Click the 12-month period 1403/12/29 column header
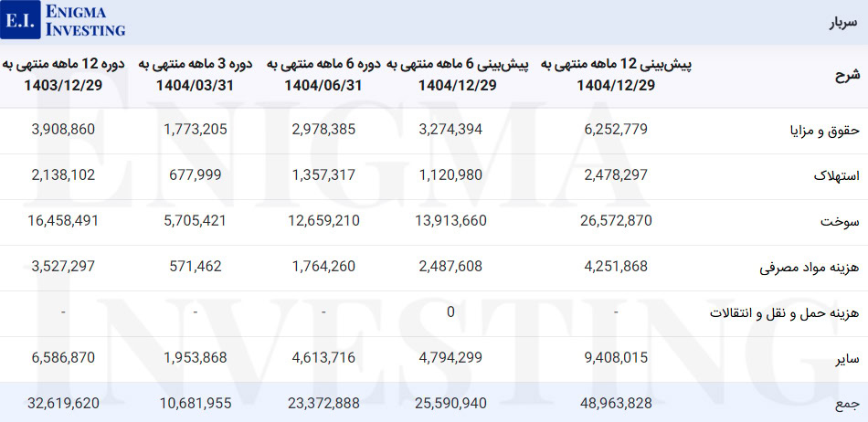Screen dimensions: 868x422 [63, 75]
